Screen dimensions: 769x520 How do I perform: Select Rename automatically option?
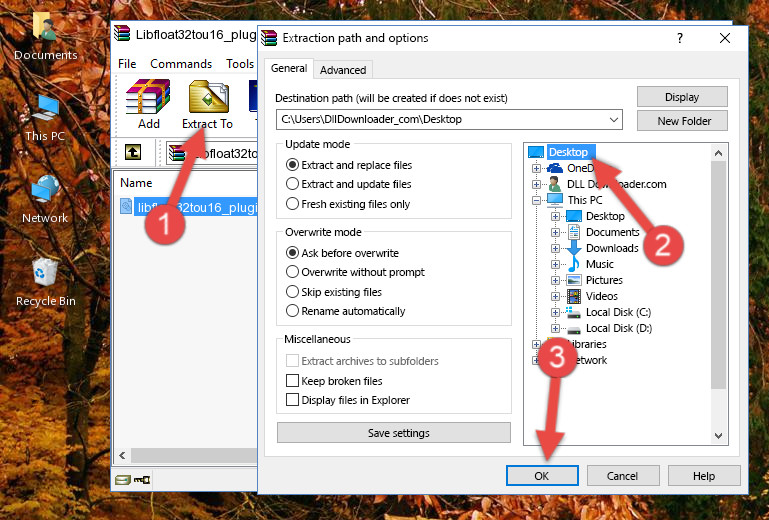click(x=345, y=311)
